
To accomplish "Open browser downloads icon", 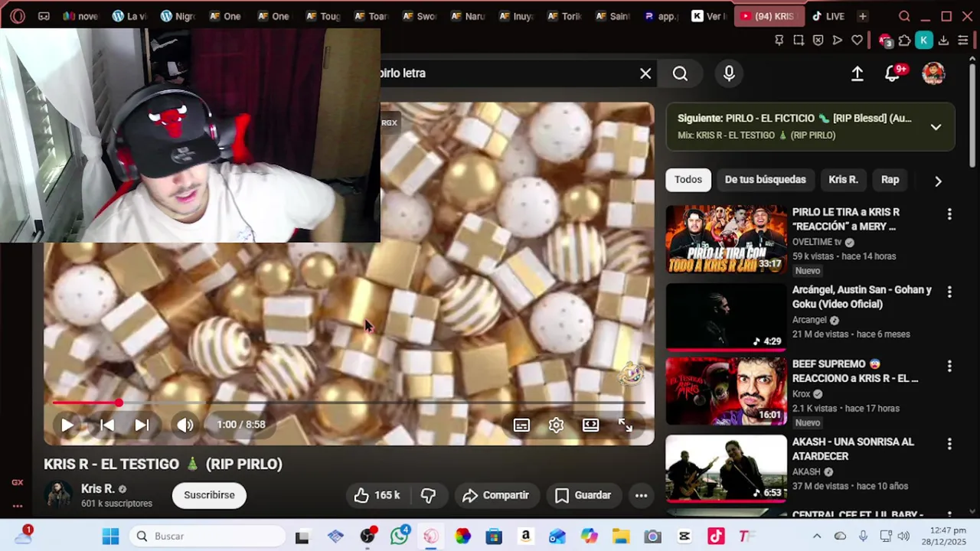I will point(943,41).
